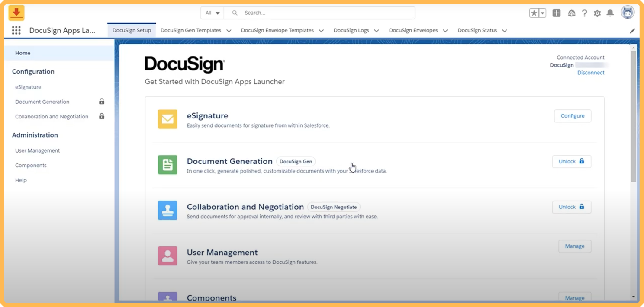Click Unlock for Document Generation
This screenshot has height=307, width=644.
click(x=572, y=161)
